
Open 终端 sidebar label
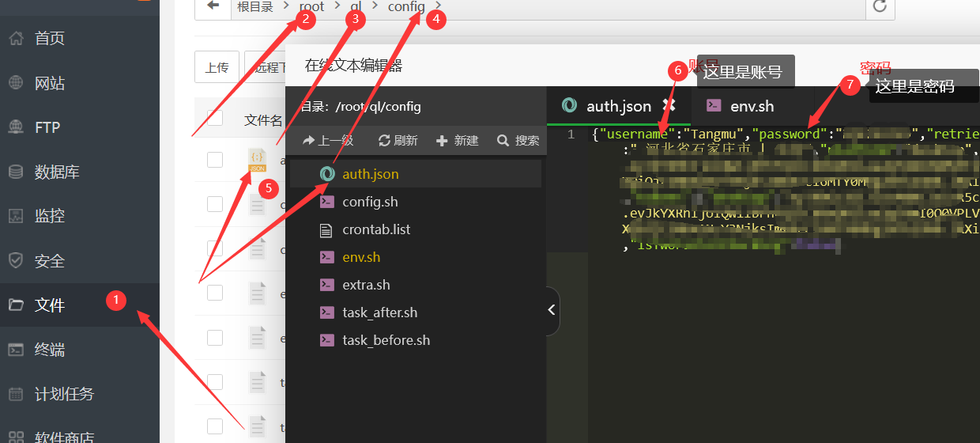[x=50, y=349]
